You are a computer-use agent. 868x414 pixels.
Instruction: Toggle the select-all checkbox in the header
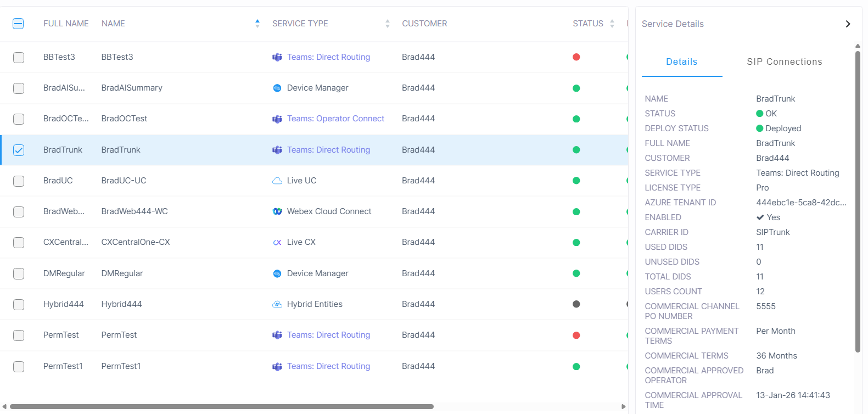coord(18,24)
